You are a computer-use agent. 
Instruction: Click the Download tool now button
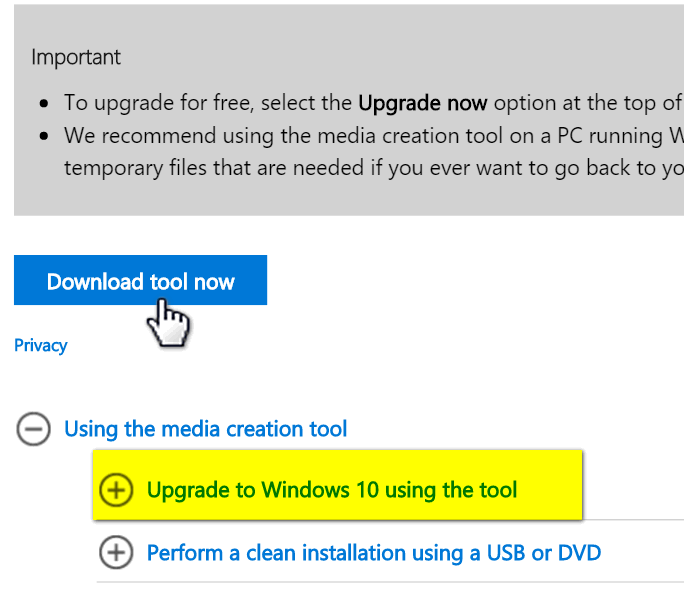[x=140, y=280]
